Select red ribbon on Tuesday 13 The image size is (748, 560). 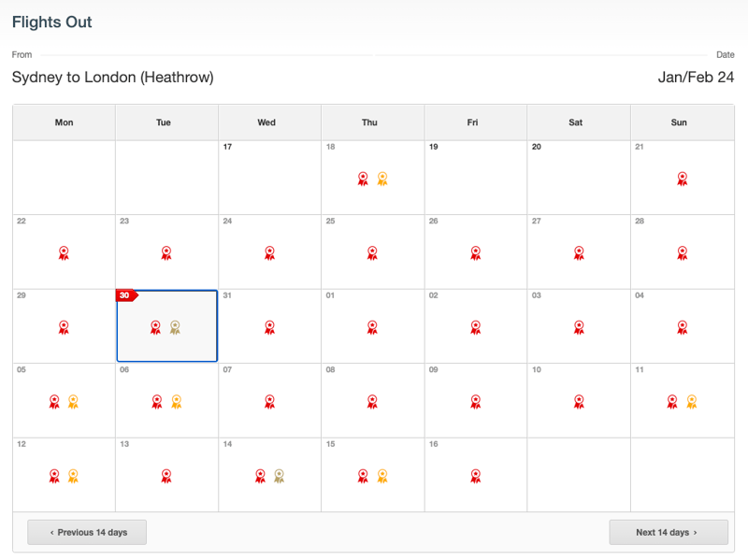(166, 476)
